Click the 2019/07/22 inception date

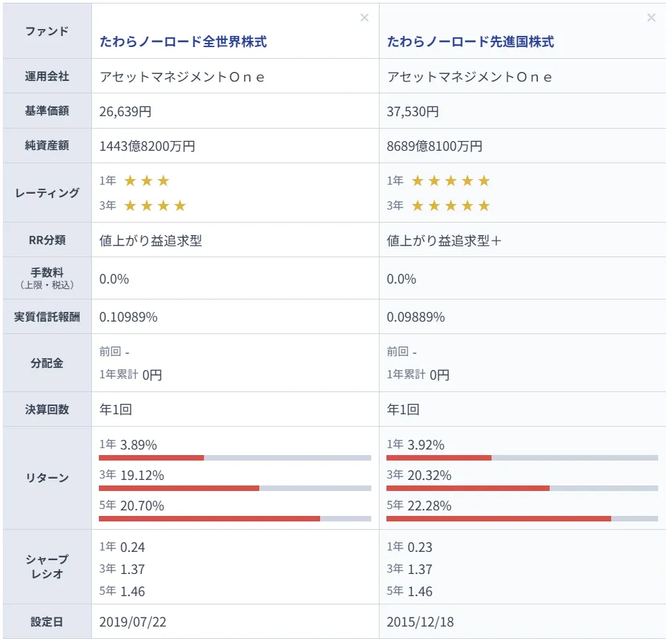pos(133,622)
